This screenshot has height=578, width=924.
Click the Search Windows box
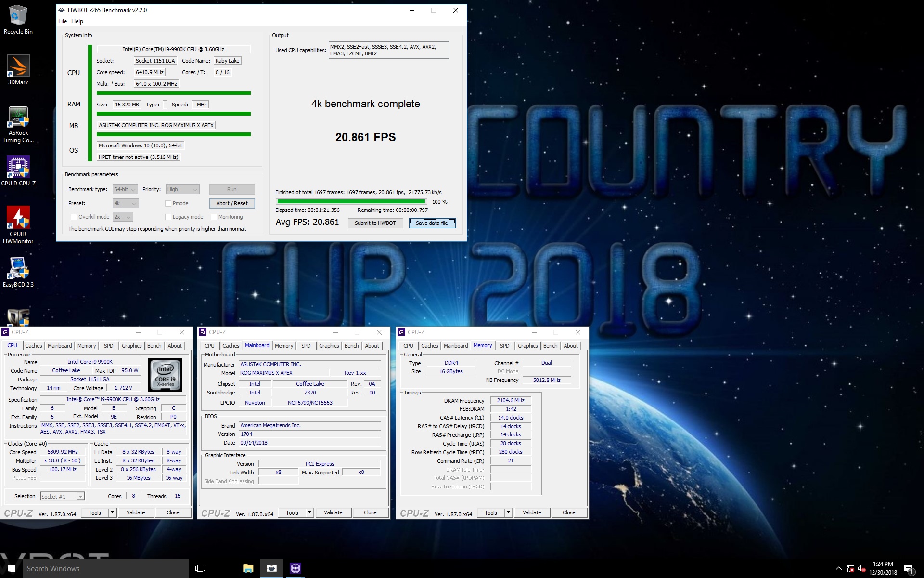tap(106, 568)
